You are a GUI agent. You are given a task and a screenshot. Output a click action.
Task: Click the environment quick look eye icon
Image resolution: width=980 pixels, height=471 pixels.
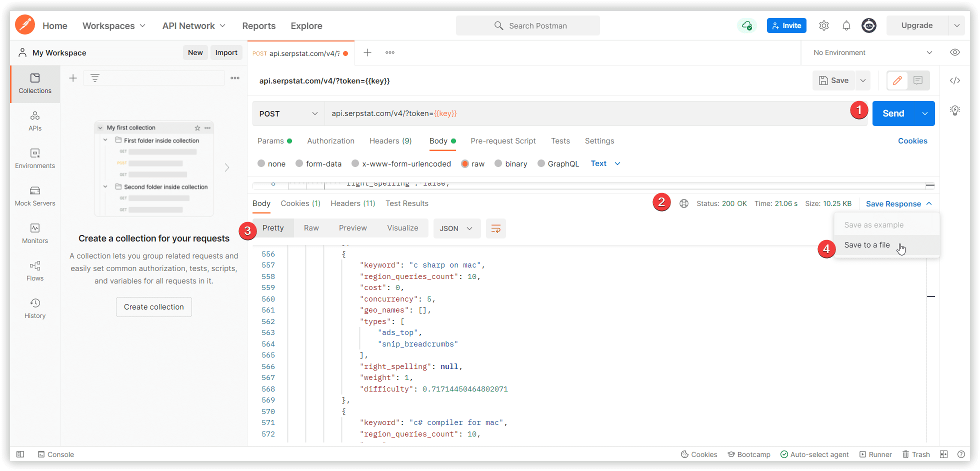(x=955, y=52)
